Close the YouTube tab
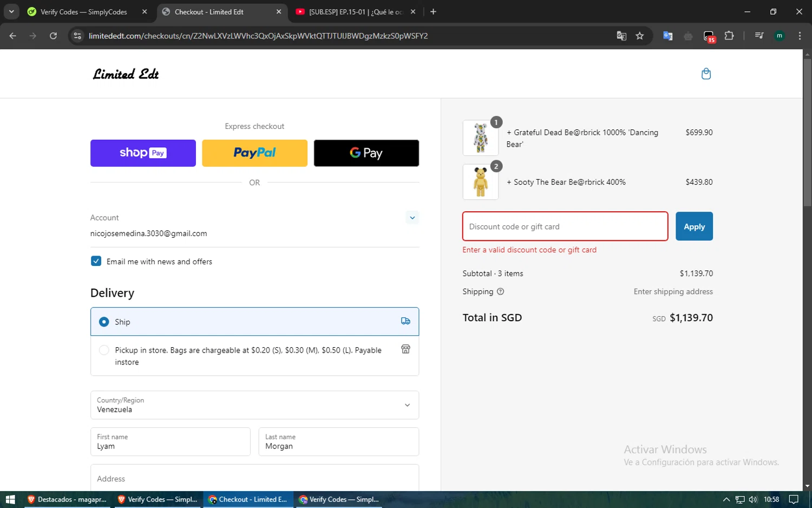 tap(413, 12)
